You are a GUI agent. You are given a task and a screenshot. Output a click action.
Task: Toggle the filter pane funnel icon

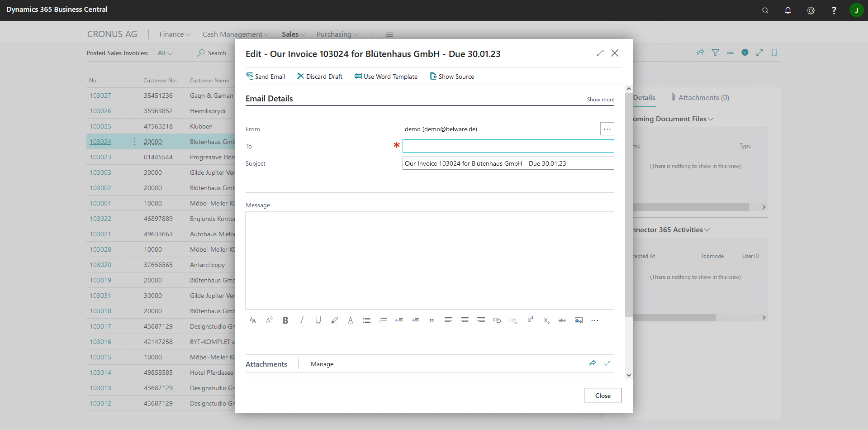point(715,53)
